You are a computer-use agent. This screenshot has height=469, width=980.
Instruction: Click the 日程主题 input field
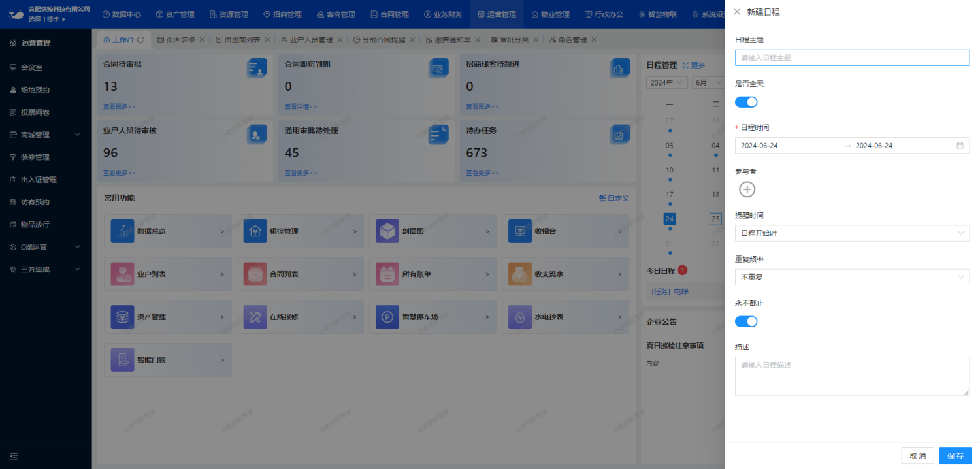click(852, 57)
